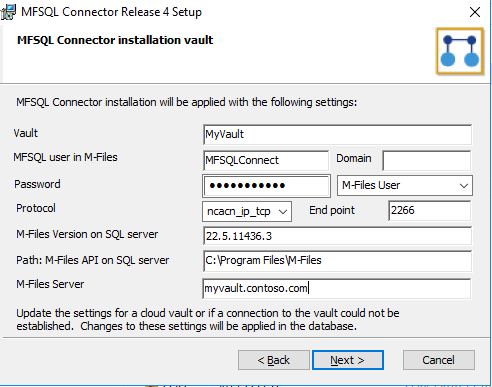Click the M-Files Version on SQL server field
Image resolution: width=492 pixels, height=387 pixels.
337,236
